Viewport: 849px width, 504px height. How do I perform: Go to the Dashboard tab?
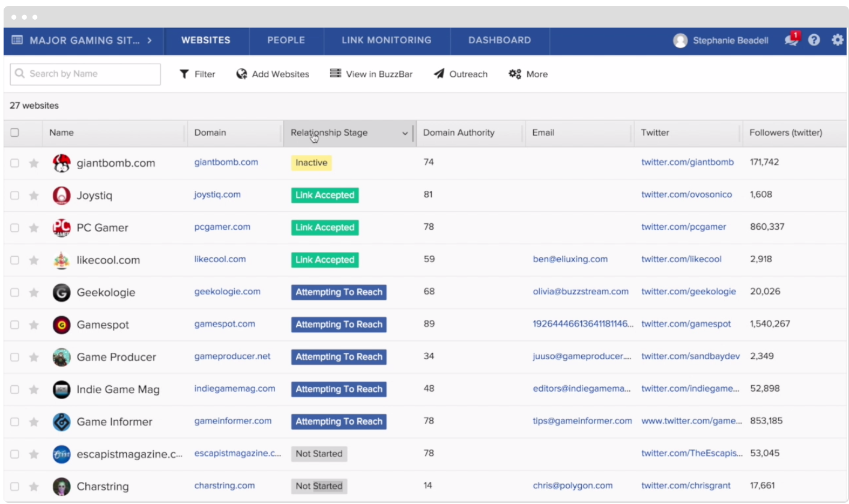click(500, 41)
